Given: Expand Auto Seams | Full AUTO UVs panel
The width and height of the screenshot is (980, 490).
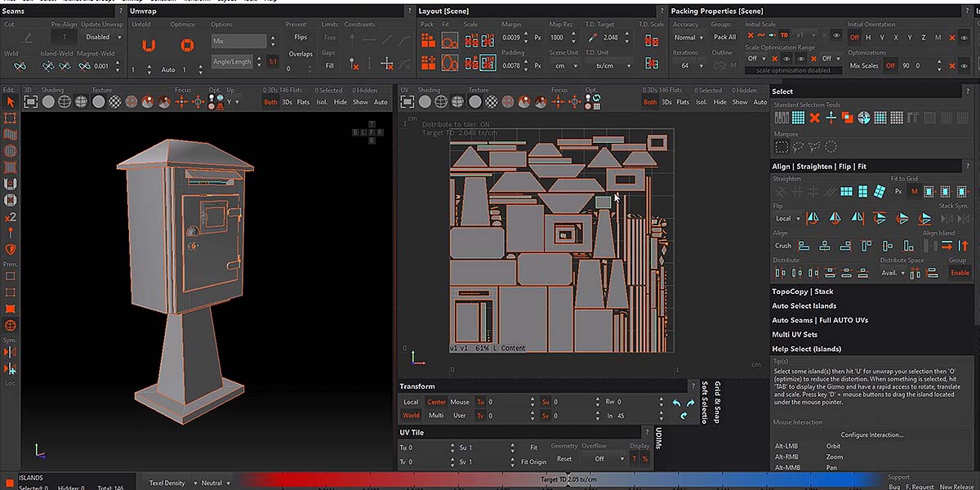Looking at the screenshot, I should click(x=820, y=320).
